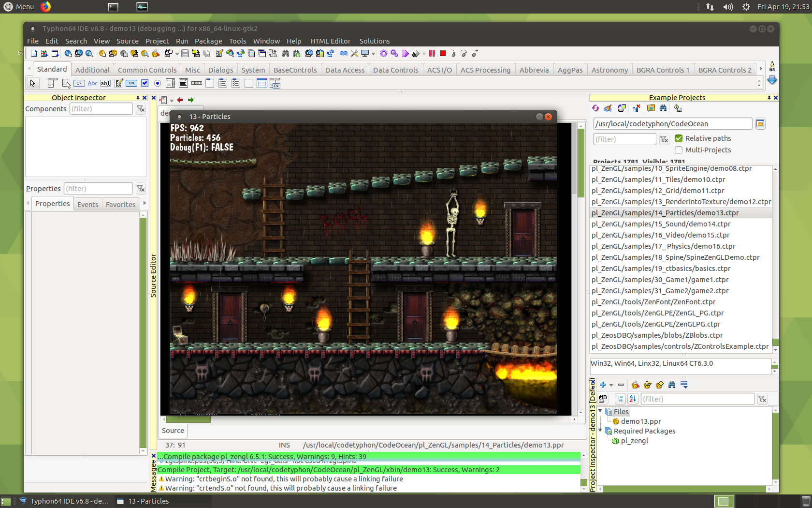812x508 pixels.
Task: Open the terminal launcher in top panel
Action: coord(113,7)
